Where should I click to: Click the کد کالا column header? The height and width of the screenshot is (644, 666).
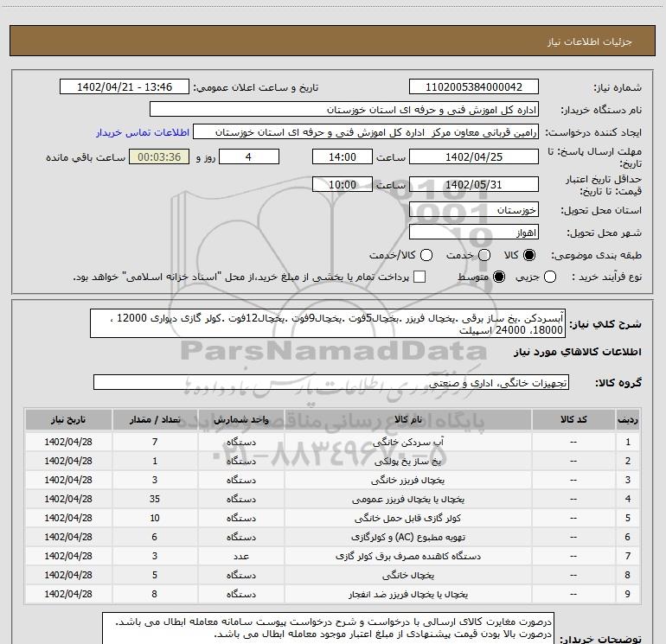pyautogui.click(x=573, y=419)
